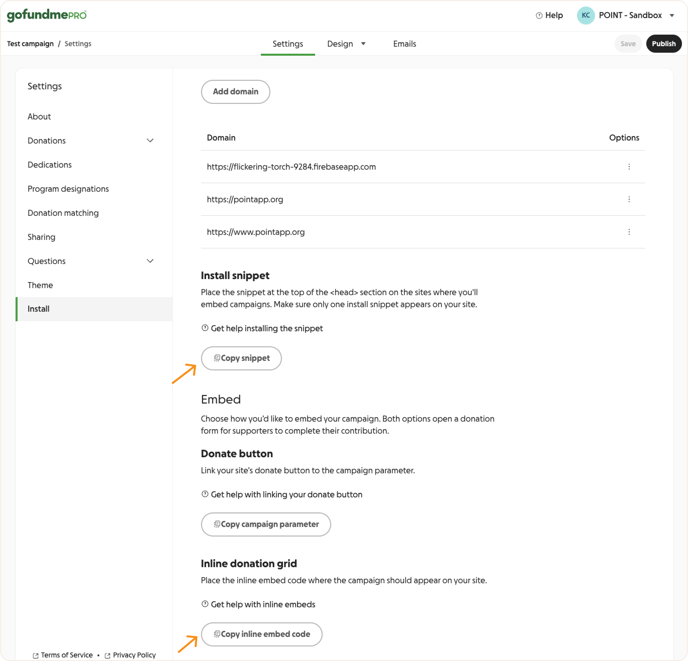Screen dimensions: 688x661
Task: Copy the inline embed code
Action: pyautogui.click(x=262, y=634)
